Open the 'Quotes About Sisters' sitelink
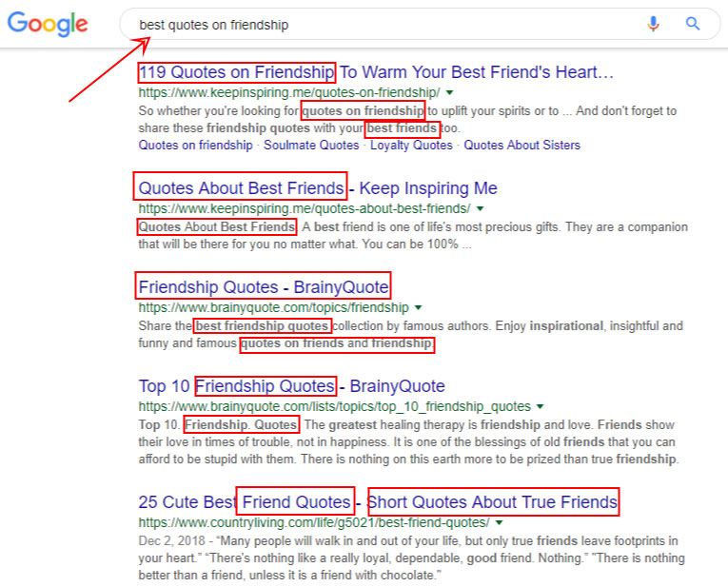The width and height of the screenshot is (728, 587). (521, 146)
